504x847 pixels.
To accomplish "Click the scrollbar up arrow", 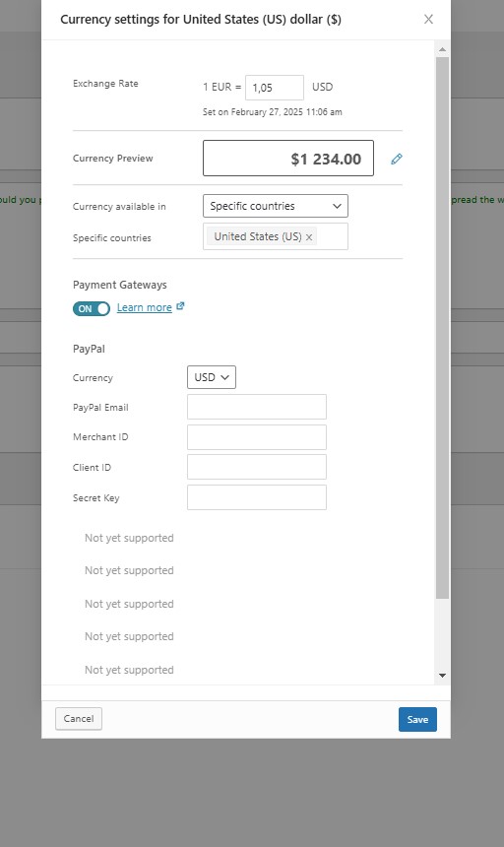I will point(443,49).
